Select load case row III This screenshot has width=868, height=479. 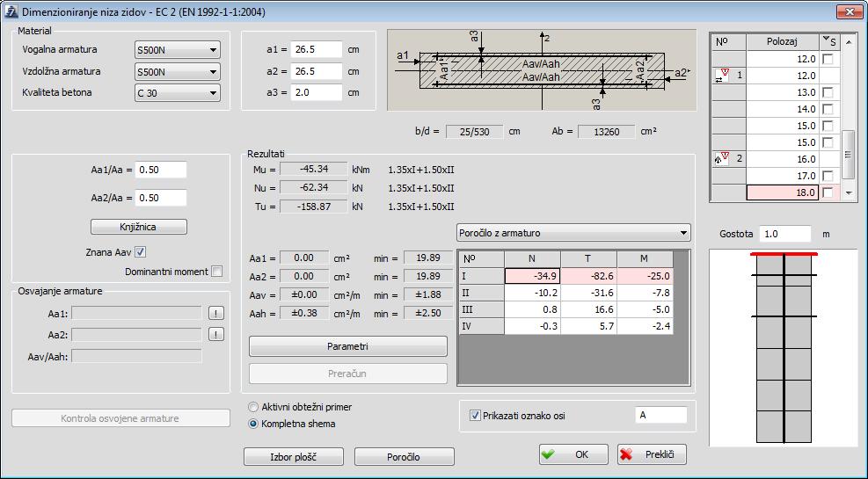pyautogui.click(x=482, y=309)
